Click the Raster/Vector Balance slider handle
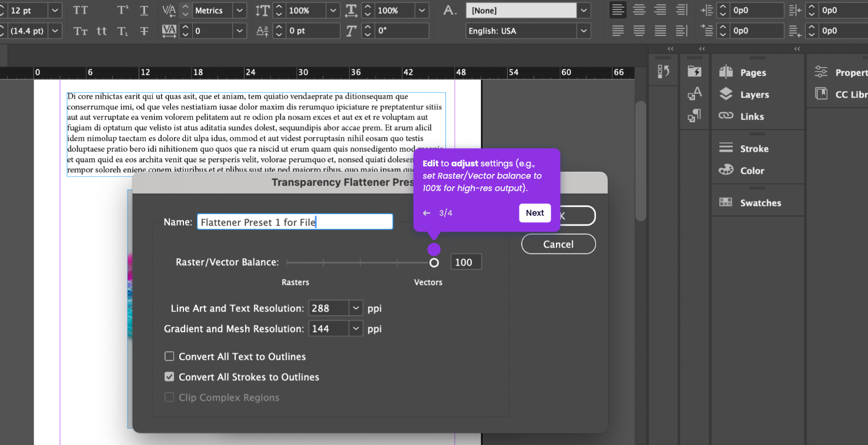Screen dimensions: 868x445 point(434,263)
